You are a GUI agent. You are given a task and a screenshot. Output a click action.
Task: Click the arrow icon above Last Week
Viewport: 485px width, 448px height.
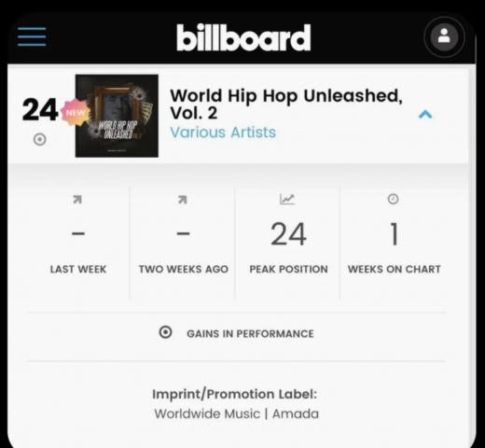point(77,200)
